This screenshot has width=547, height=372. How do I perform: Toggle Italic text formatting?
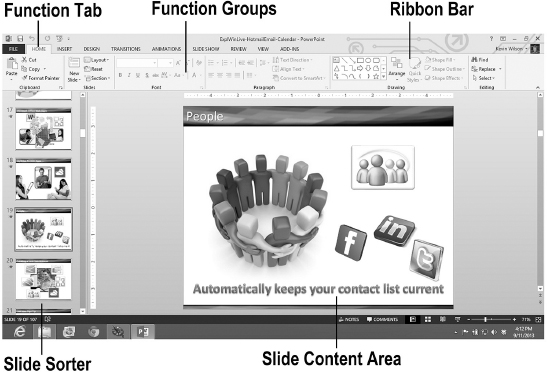(x=129, y=75)
